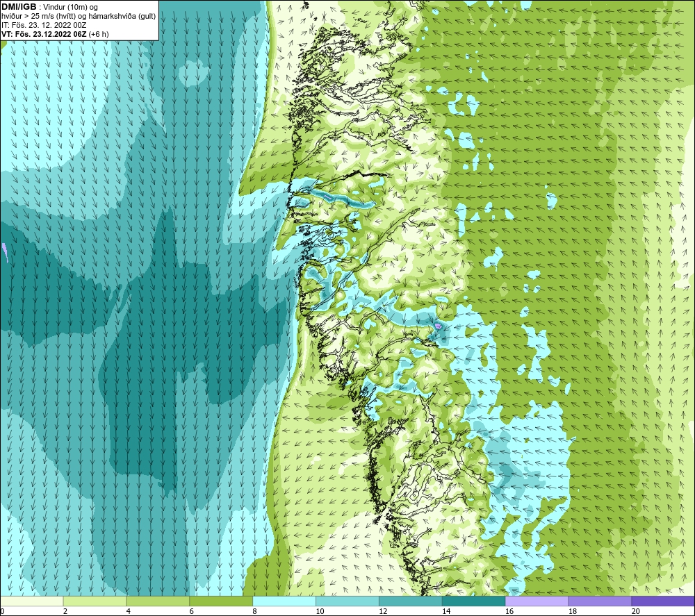695x616 pixels.
Task: Click the legend label '10'
Action: pos(320,612)
